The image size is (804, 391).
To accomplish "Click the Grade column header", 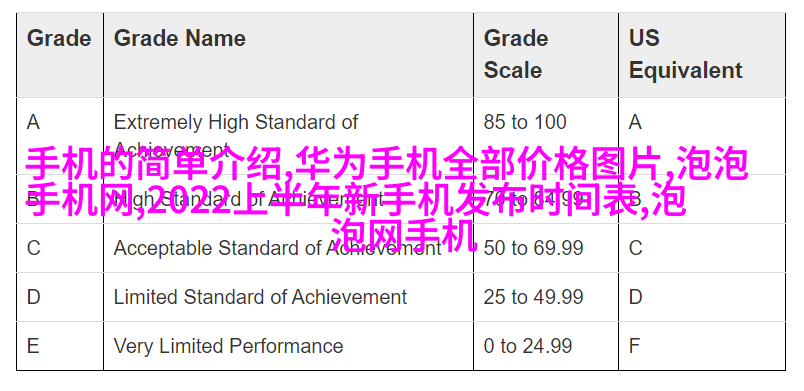I will (60, 55).
